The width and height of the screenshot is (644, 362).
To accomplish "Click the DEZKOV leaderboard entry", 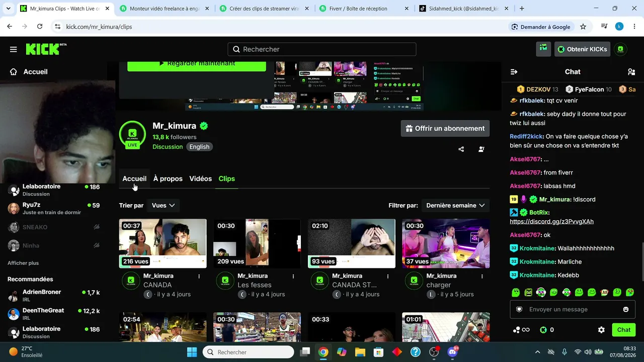I will 537,89.
